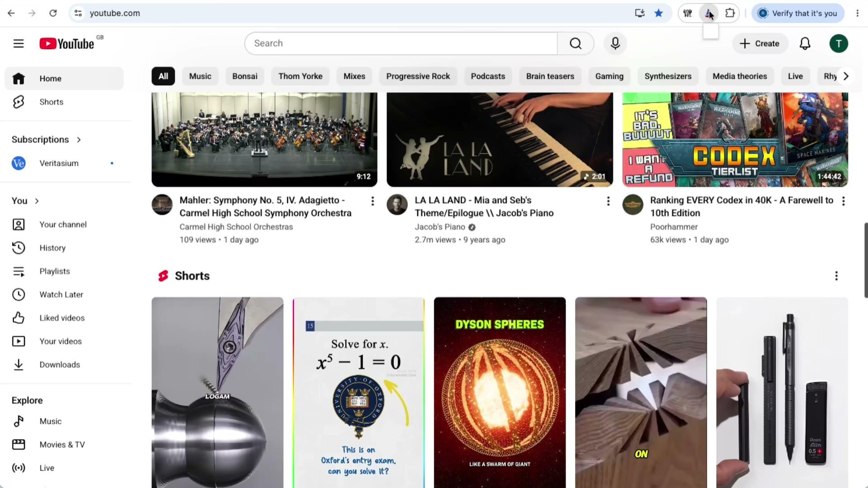Open the Dyson Spheres short
Viewport: 868px width, 488px height.
point(500,392)
